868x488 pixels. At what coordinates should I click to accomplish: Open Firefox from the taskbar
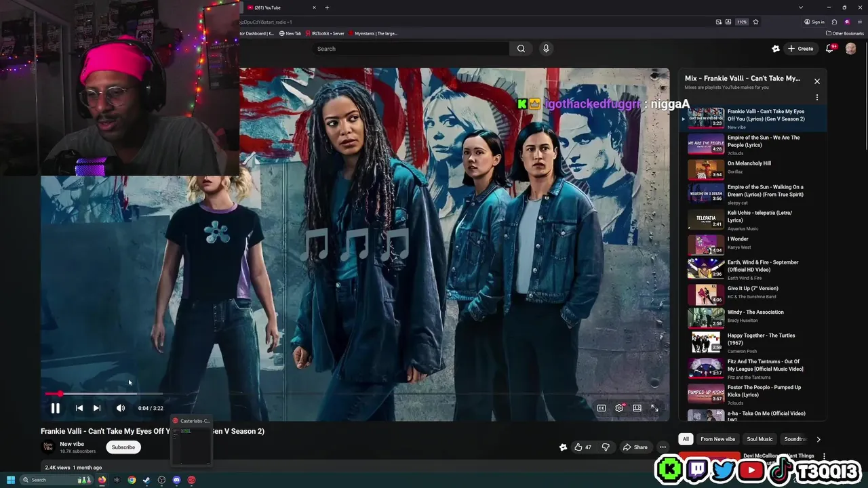click(102, 480)
